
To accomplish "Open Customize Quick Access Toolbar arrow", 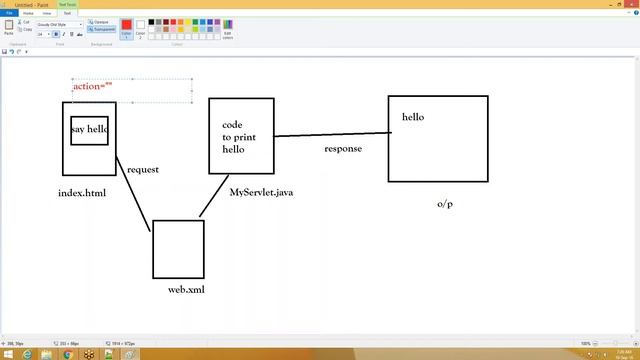I will point(27,52).
